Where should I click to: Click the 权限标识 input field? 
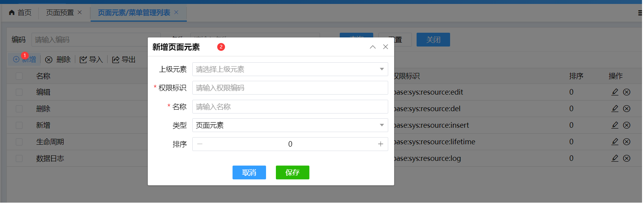point(290,88)
